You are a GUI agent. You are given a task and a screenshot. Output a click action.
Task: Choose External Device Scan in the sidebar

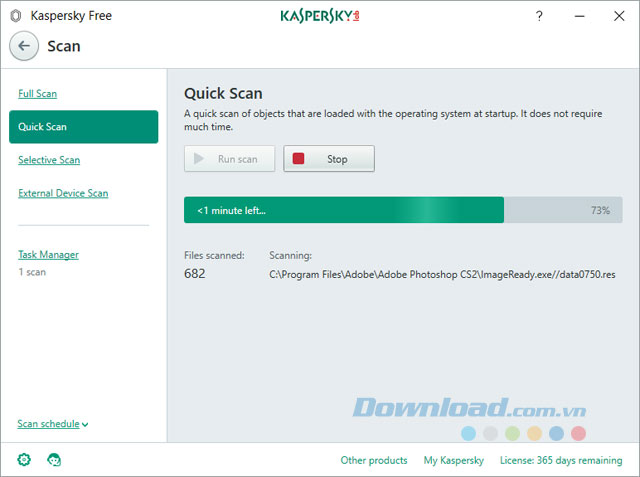pyautogui.click(x=63, y=193)
